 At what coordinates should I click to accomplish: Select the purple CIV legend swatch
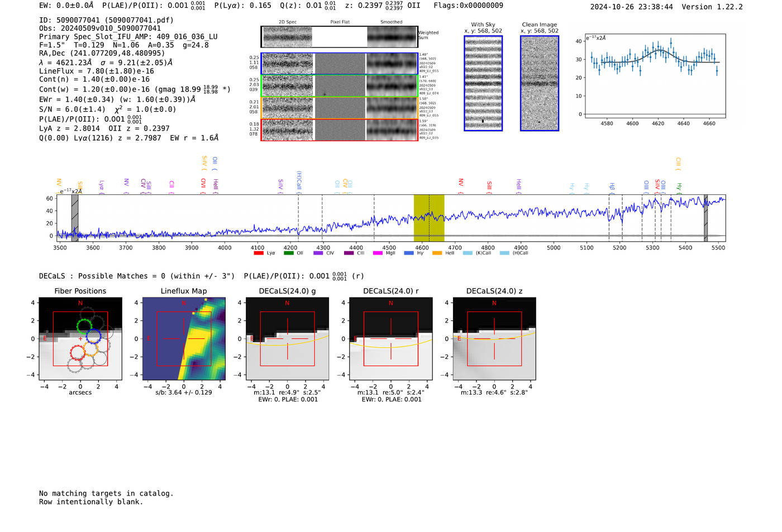pos(318,253)
